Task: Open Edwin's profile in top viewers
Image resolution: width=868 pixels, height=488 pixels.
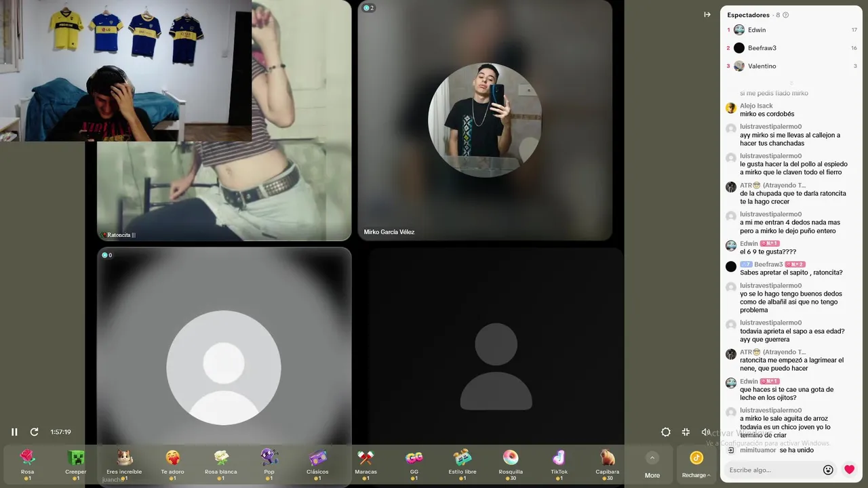Action: click(791, 30)
